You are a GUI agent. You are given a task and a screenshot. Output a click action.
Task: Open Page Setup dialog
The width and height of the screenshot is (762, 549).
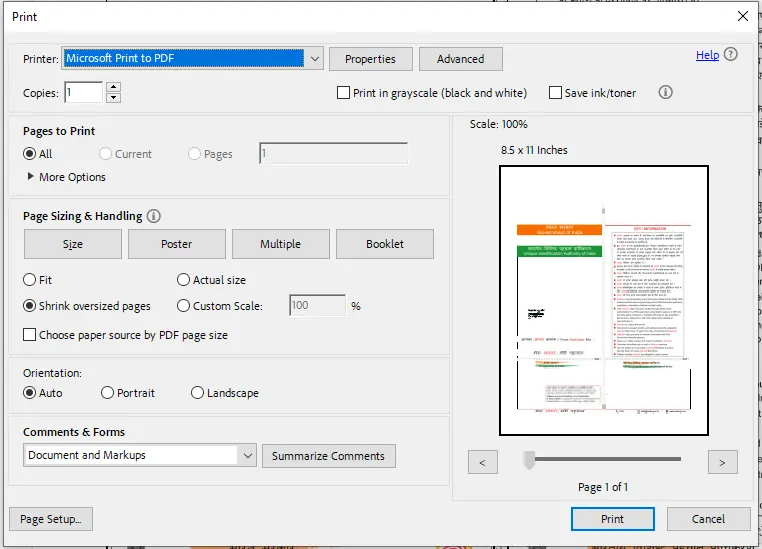[51, 519]
